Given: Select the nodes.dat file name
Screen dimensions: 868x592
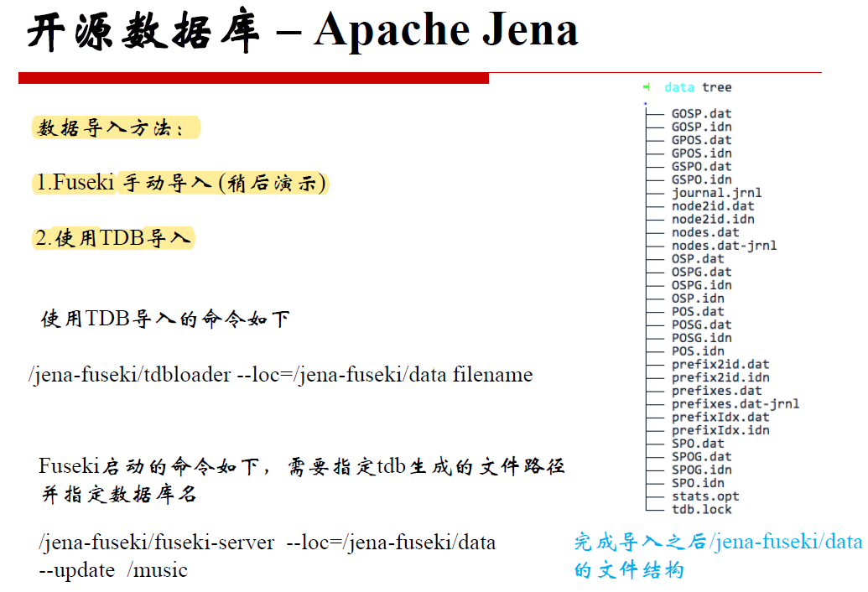Looking at the screenshot, I should click(705, 232).
